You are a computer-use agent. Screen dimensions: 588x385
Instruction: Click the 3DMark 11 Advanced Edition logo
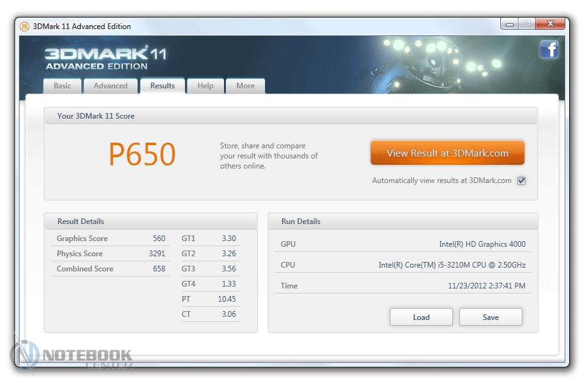pos(105,57)
